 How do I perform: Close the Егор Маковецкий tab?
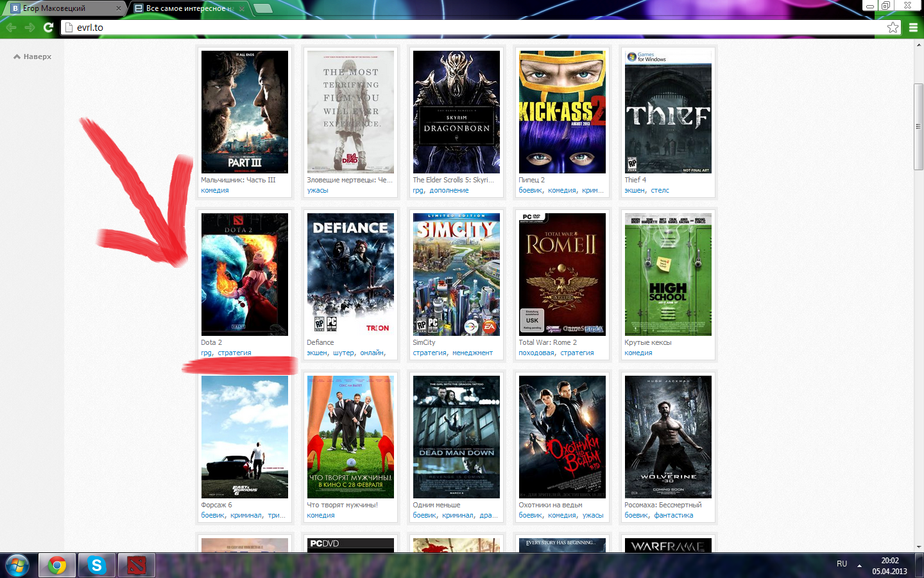[119, 8]
